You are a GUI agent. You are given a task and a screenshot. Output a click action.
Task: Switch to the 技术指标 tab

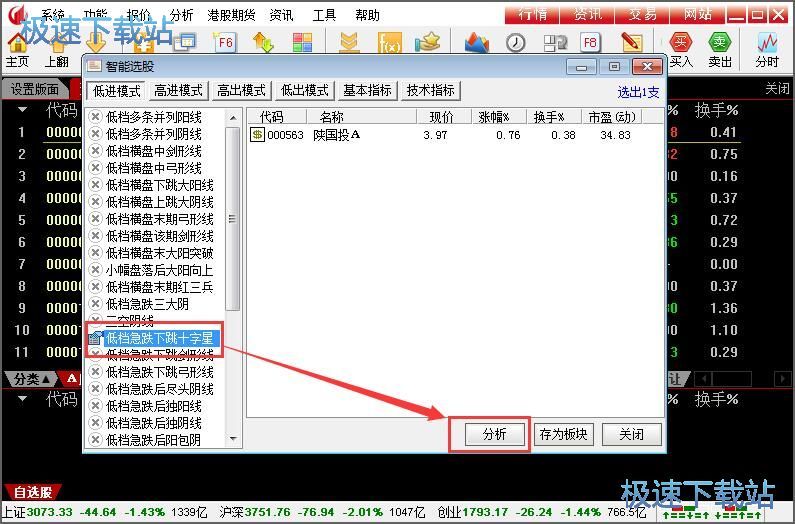(430, 91)
